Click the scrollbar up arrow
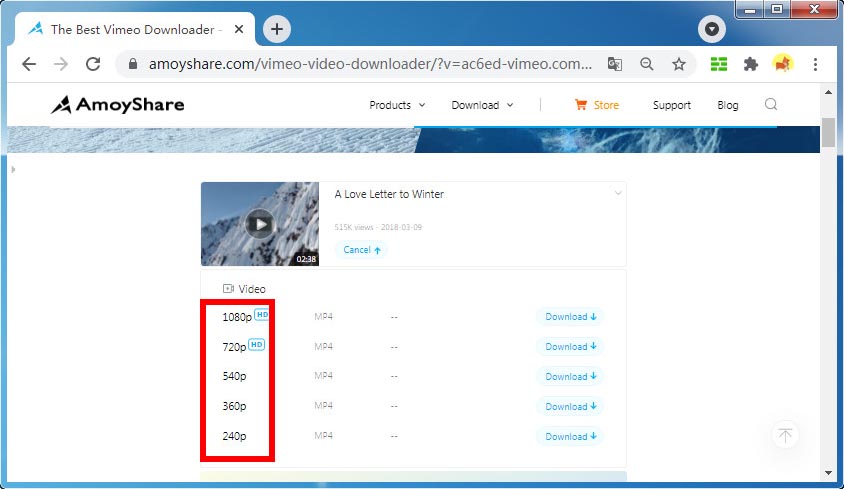844x489 pixels. point(828,92)
